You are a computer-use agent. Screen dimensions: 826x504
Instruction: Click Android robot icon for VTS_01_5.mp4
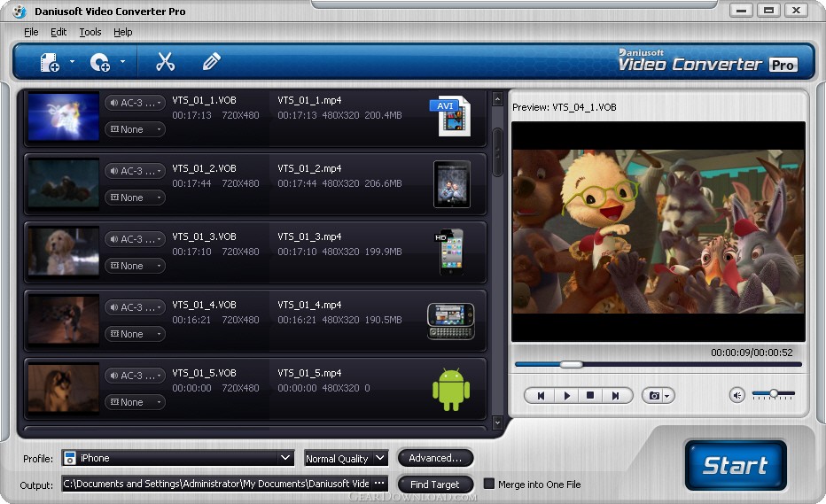pyautogui.click(x=451, y=389)
